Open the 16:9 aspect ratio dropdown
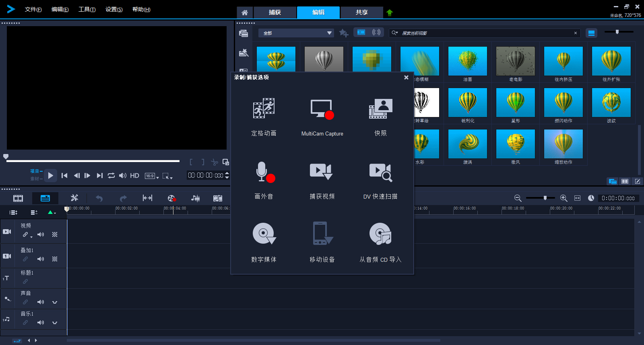This screenshot has width=644, height=345. point(152,176)
